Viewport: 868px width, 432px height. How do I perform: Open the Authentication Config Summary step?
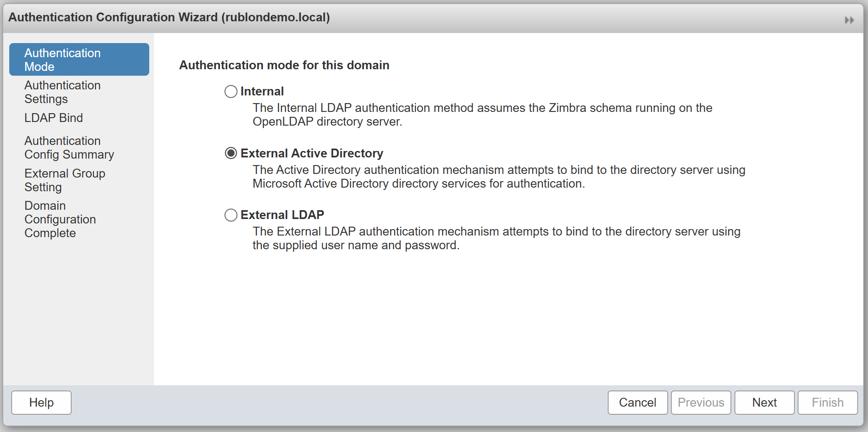(69, 148)
